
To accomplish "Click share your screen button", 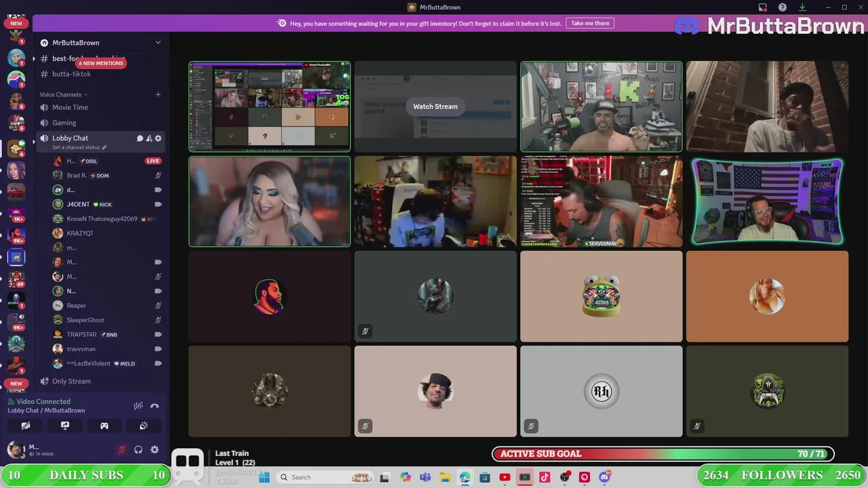I will pos(65,426).
